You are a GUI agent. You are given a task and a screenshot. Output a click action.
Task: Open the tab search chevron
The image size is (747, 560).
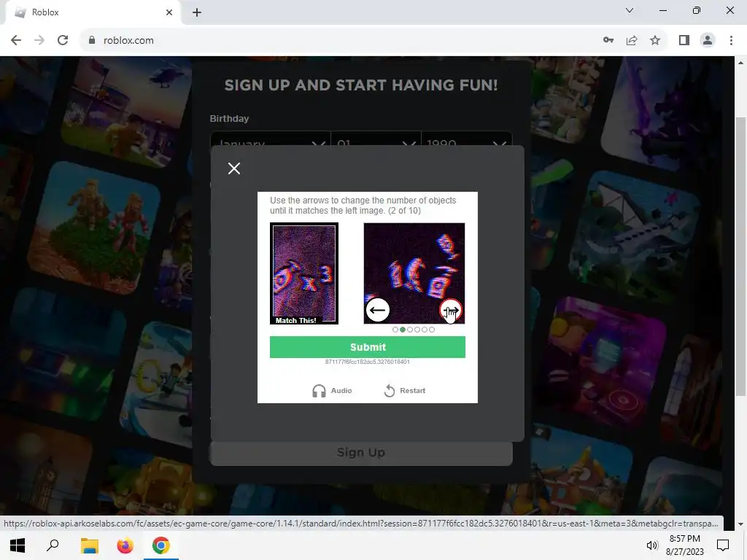tap(630, 10)
